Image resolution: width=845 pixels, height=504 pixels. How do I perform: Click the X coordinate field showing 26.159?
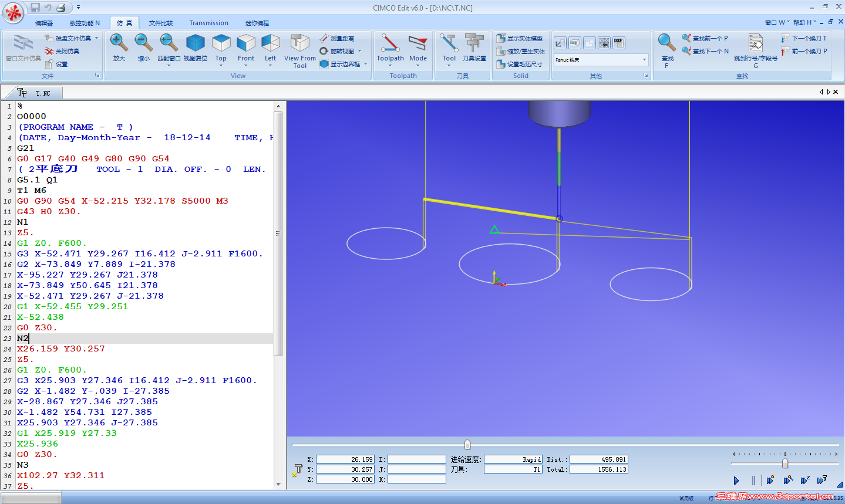click(345, 459)
